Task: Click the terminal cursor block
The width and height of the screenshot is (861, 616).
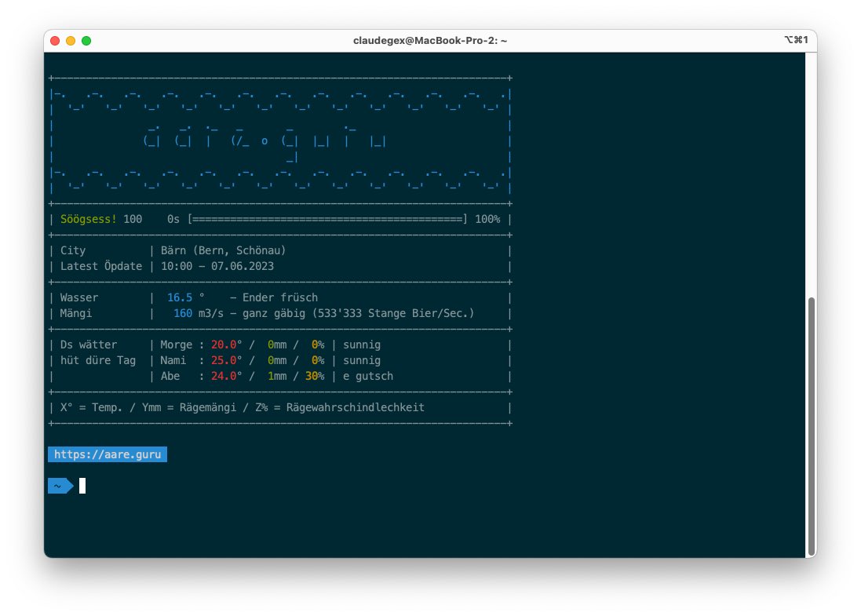Action: click(82, 486)
